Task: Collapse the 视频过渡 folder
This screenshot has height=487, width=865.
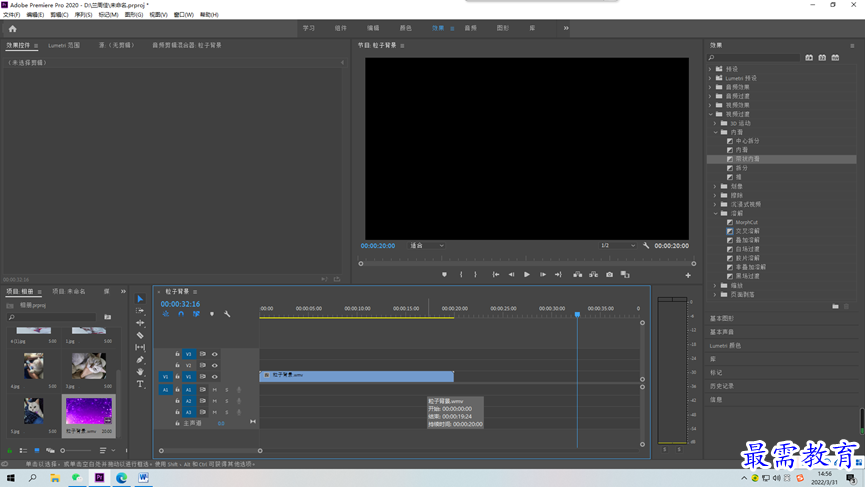Action: coord(711,114)
